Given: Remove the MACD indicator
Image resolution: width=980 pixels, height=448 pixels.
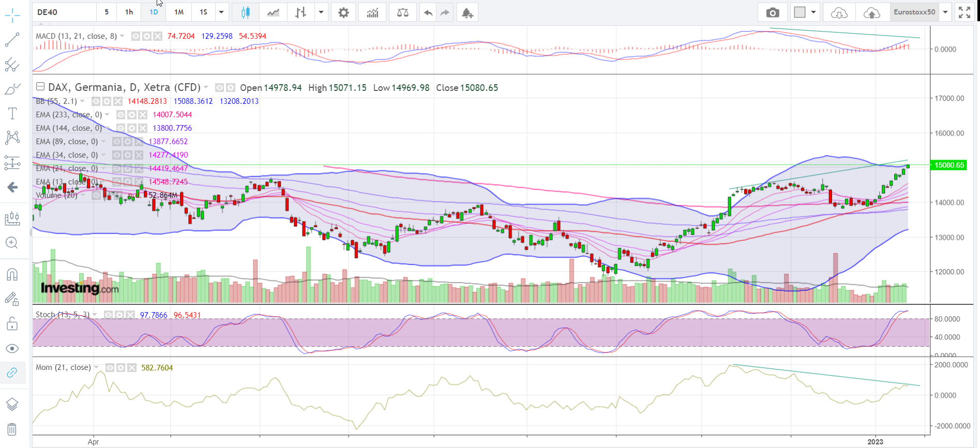Looking at the screenshot, I should point(158,36).
